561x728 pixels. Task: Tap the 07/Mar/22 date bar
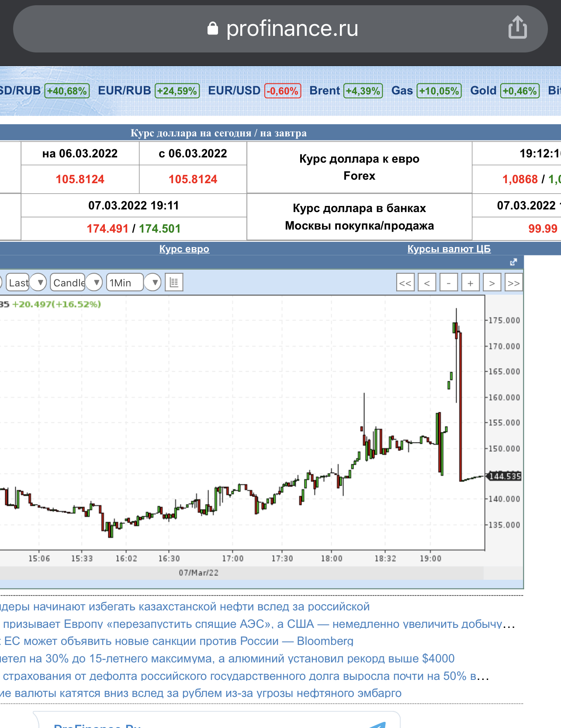(198, 573)
